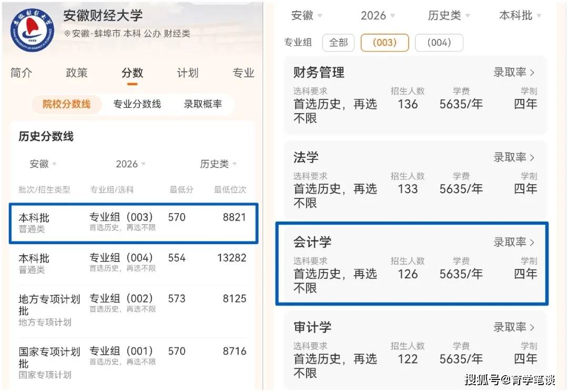Switch to the 计划 tab
The image size is (568, 392).
188,73
